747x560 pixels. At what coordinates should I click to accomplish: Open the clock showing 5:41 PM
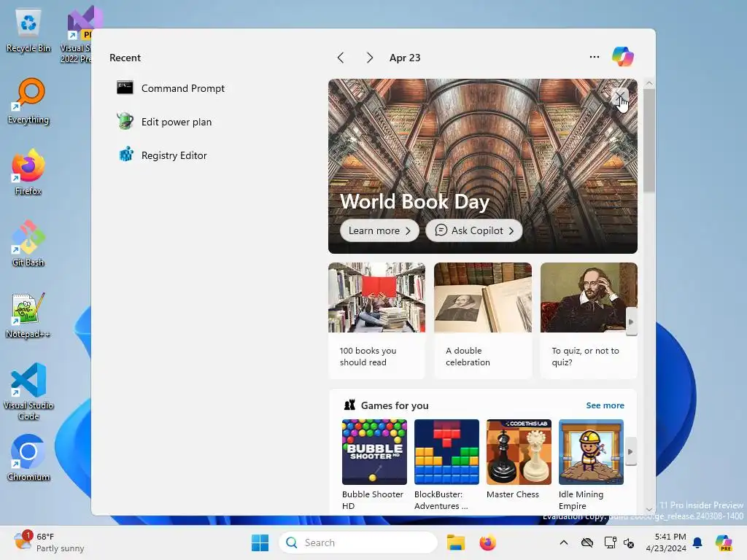666,542
